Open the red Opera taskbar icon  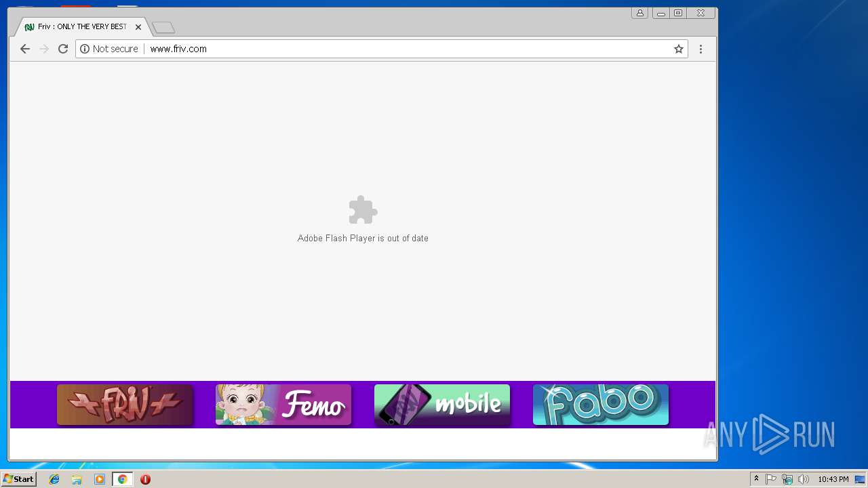(x=145, y=479)
